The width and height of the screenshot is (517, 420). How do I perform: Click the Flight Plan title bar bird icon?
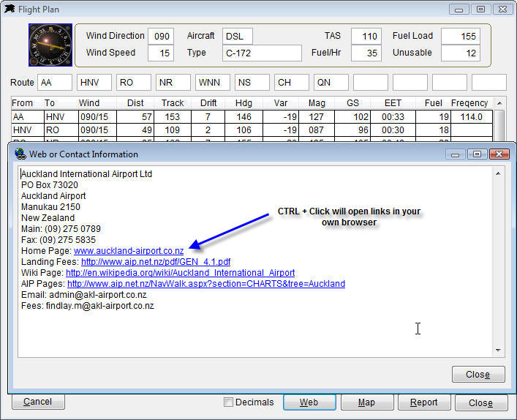10,9
